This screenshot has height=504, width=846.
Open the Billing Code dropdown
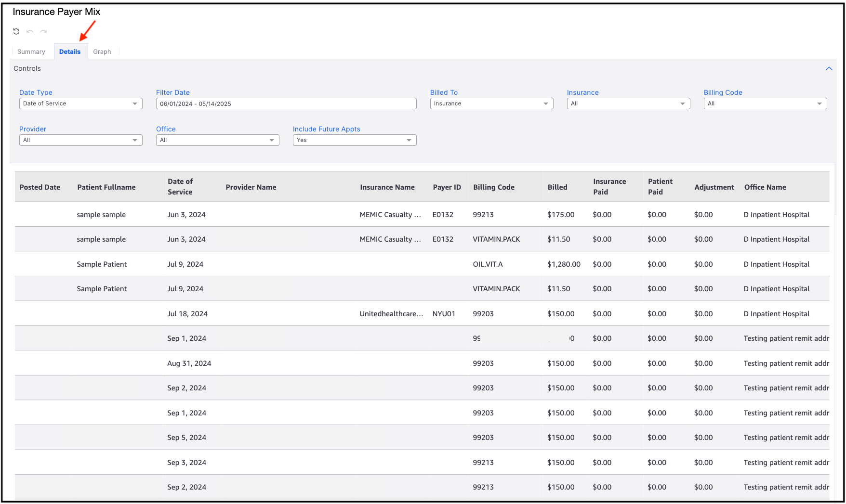(765, 103)
